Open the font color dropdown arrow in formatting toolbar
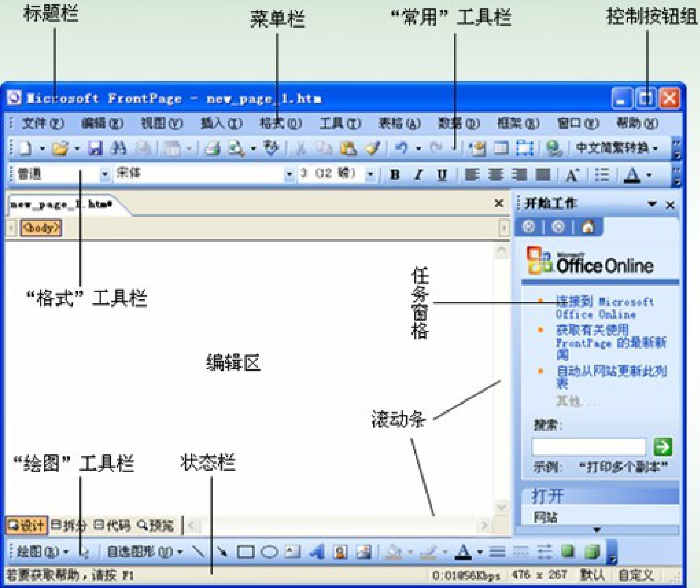This screenshot has width=700, height=588. [650, 175]
